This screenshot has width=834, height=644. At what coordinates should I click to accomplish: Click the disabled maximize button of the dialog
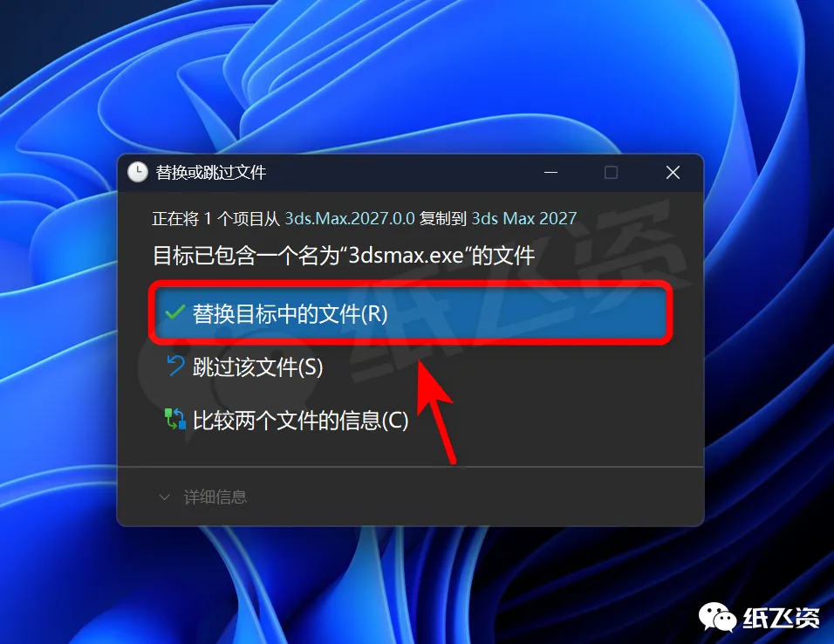[612, 173]
